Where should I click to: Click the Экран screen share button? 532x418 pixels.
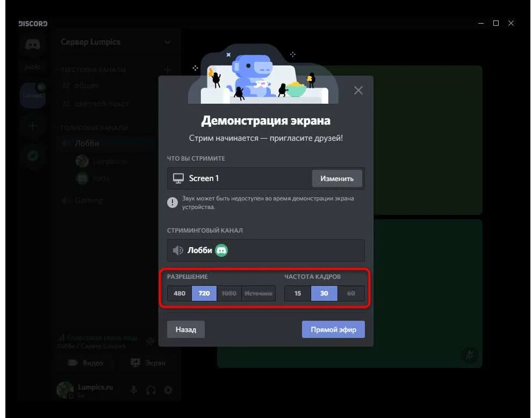(148, 363)
